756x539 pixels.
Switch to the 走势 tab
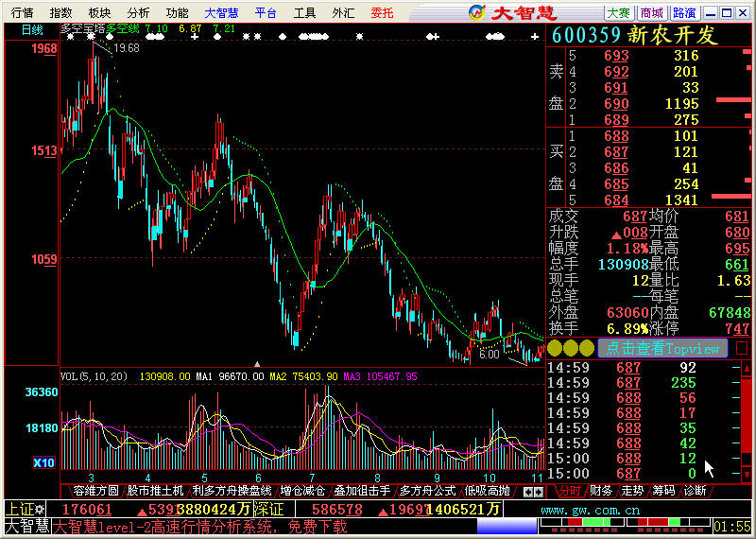pos(632,491)
